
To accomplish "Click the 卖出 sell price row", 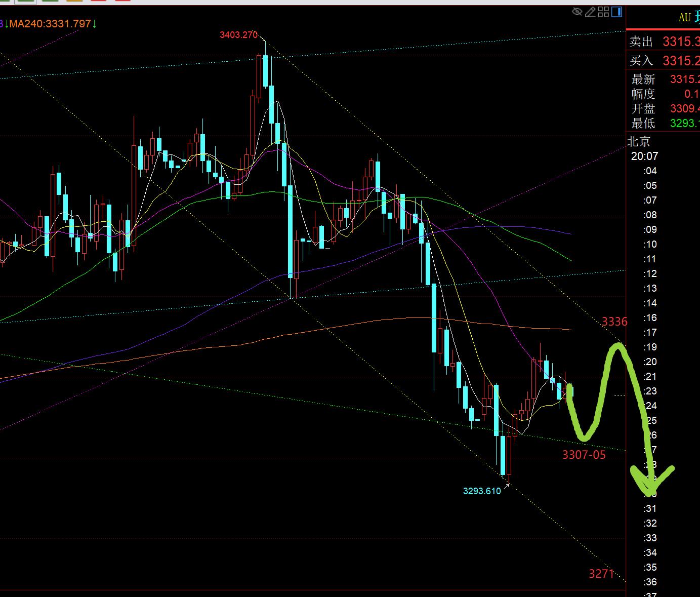I will [x=663, y=42].
